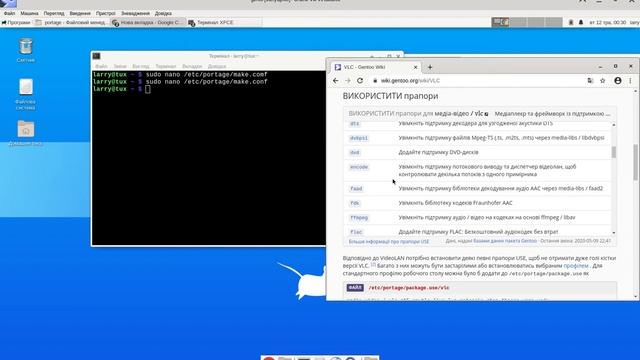Viewport: 640px width, 360px height.
Task: Minimize the Chrome window
Action: pyautogui.click(x=600, y=67)
